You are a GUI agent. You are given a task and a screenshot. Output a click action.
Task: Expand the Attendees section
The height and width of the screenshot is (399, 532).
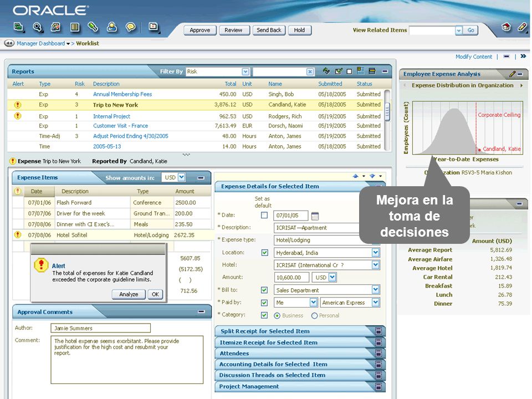coord(378,353)
